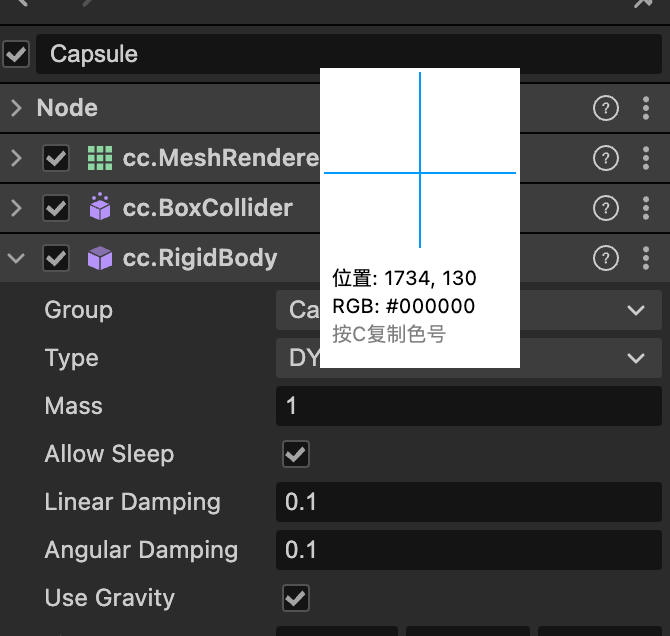Open the Node section more-options menu

click(646, 108)
